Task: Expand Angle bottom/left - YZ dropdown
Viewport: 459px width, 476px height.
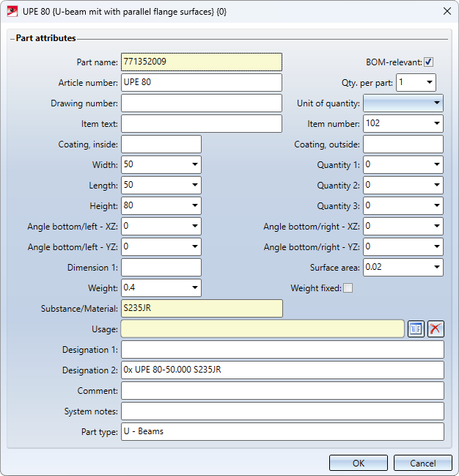Action: coord(194,246)
